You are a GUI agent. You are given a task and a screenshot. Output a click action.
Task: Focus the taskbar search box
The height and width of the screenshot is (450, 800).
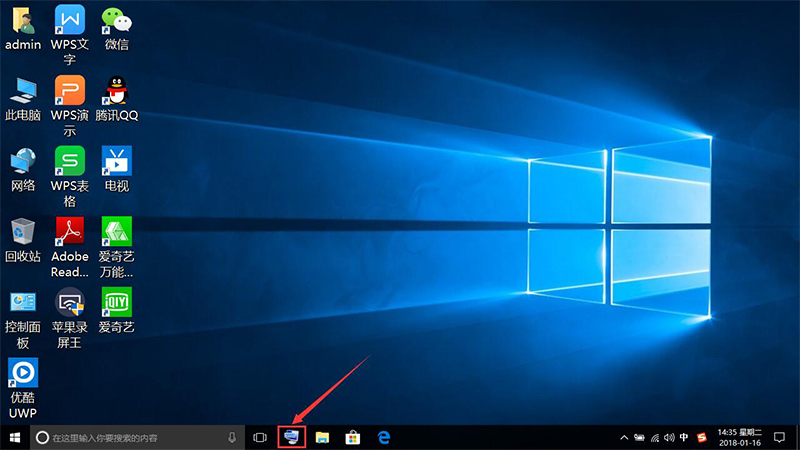(137, 438)
